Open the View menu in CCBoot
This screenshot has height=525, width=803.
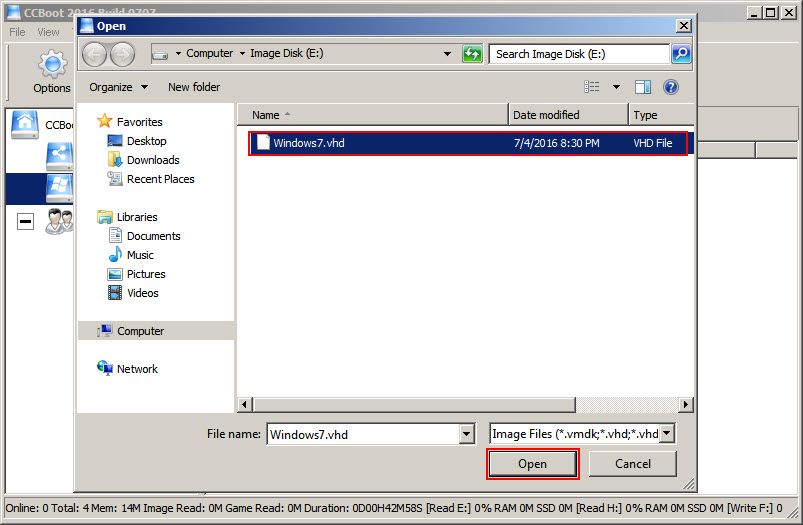(48, 32)
